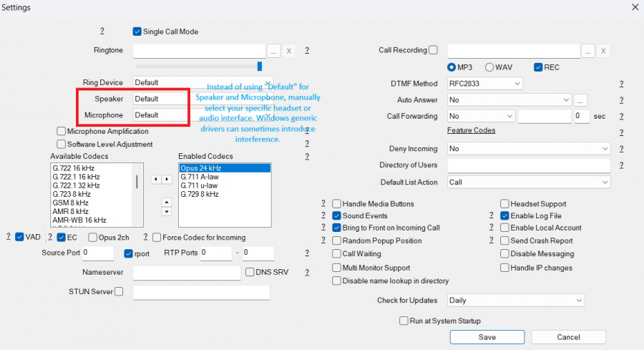This screenshot has width=644, height=350.
Task: Click the Directory of Users input field
Action: [529, 165]
